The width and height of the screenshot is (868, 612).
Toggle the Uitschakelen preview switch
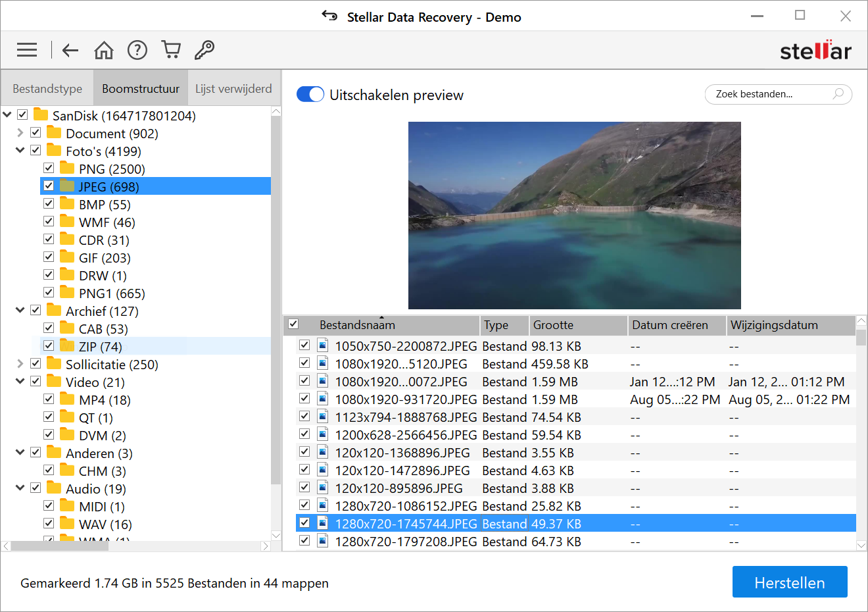point(310,95)
